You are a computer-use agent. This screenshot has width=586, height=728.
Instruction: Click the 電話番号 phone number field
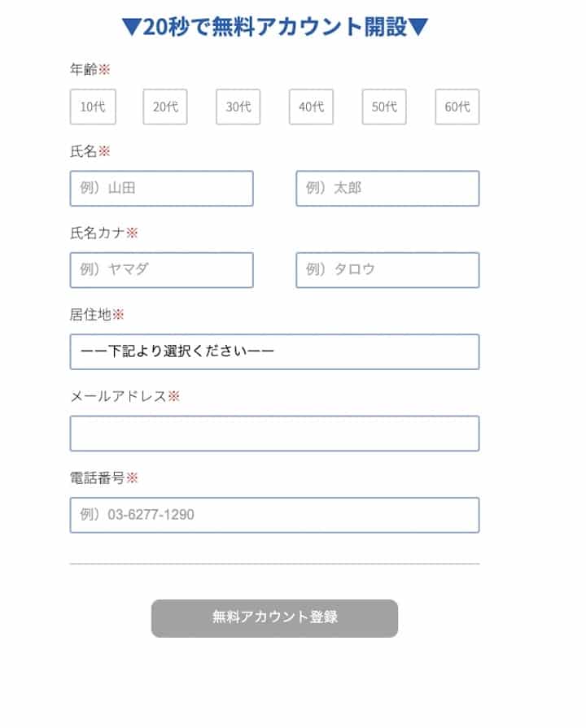click(274, 515)
